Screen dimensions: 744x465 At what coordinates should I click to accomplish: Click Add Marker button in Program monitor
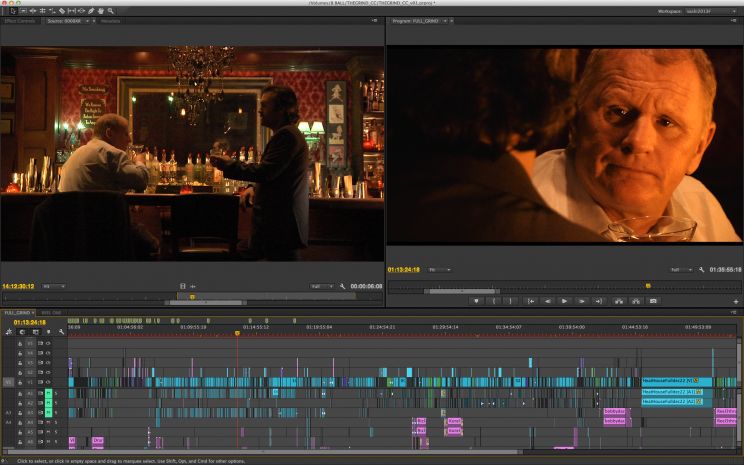[x=477, y=300]
